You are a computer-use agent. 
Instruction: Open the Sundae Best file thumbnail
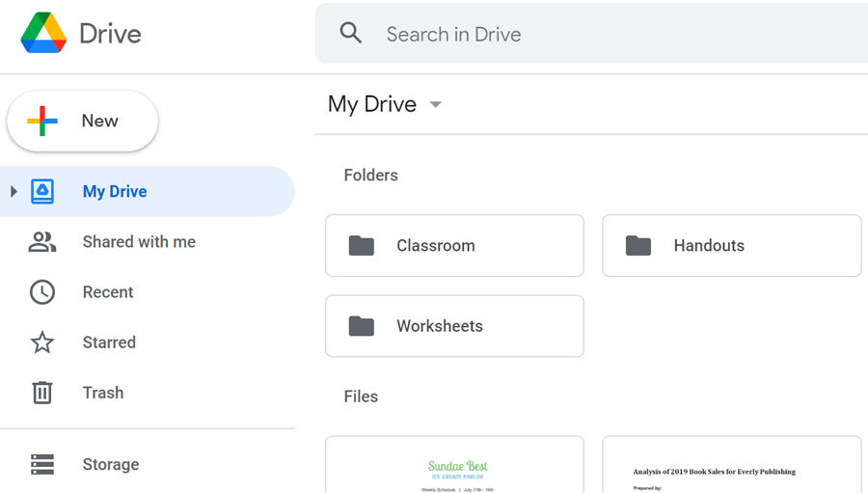(454, 466)
